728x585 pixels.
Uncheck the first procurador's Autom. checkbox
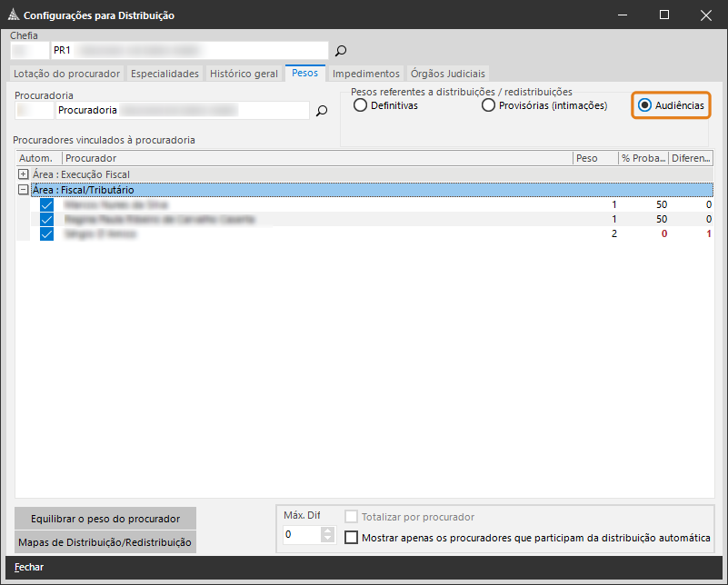[x=47, y=205]
